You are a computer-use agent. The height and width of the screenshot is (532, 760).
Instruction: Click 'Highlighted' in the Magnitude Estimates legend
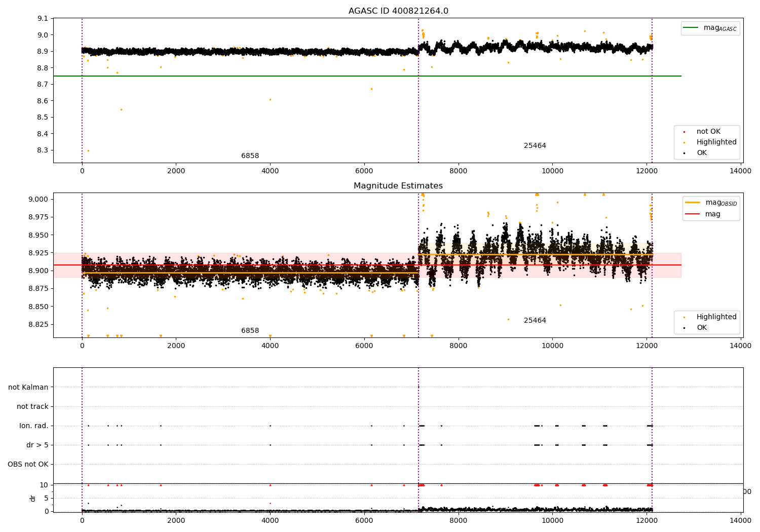coord(711,317)
